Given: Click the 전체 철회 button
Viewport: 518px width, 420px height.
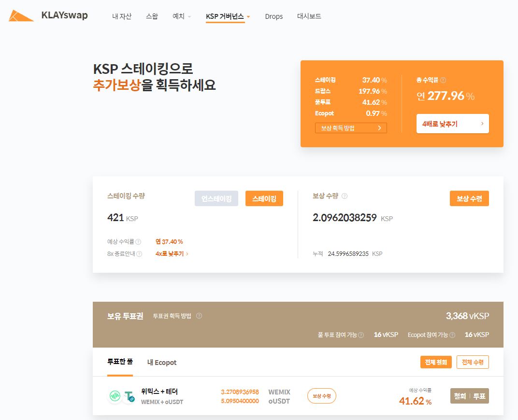Looking at the screenshot, I should pyautogui.click(x=436, y=362).
